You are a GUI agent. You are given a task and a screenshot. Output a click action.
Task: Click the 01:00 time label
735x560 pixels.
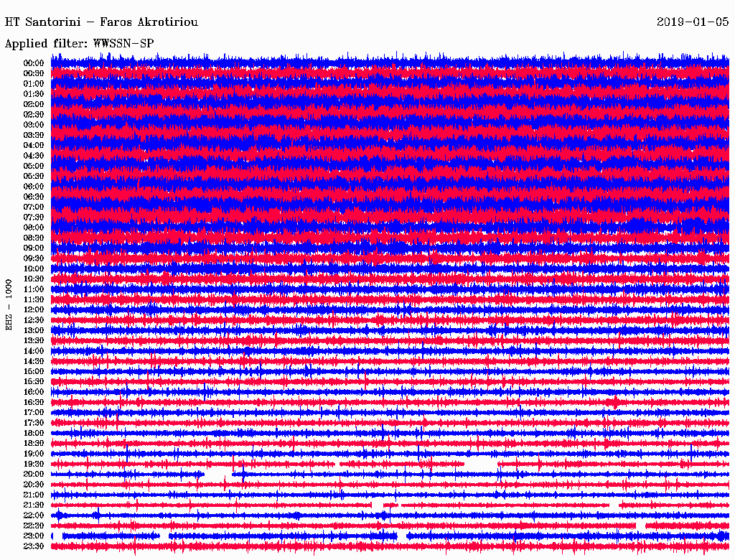33,83
